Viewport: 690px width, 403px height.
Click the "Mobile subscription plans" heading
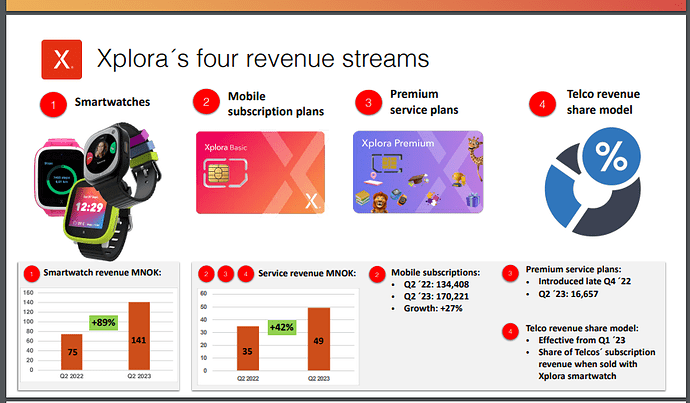(x=276, y=104)
